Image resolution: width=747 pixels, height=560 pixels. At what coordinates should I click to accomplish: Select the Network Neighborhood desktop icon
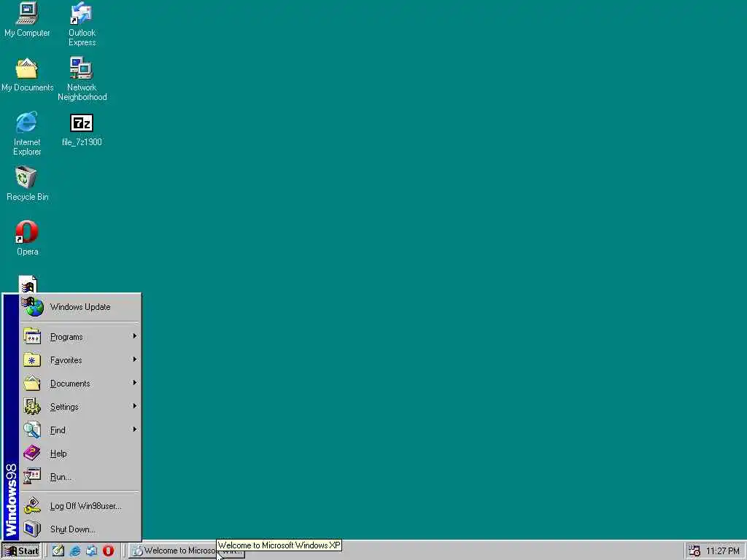pos(82,79)
